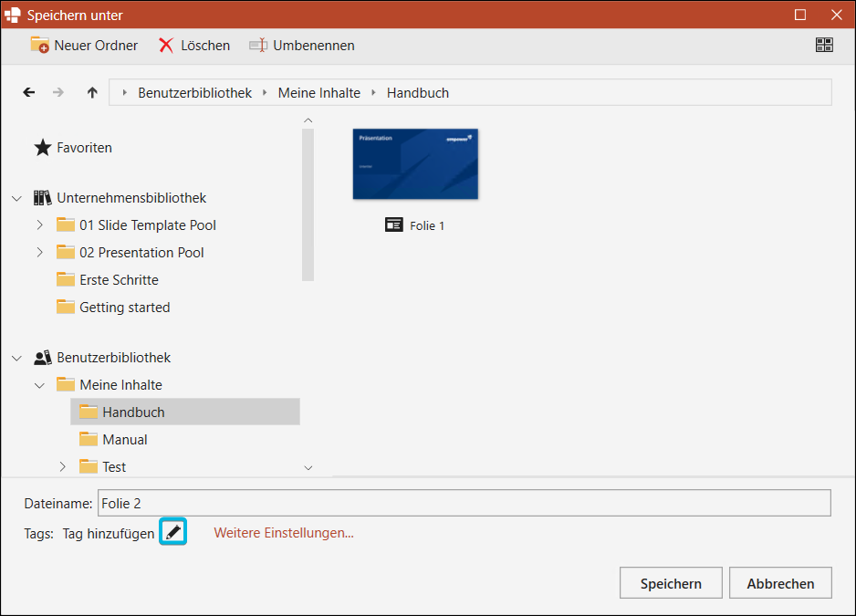Select the Manual folder
856x616 pixels.
click(113, 440)
